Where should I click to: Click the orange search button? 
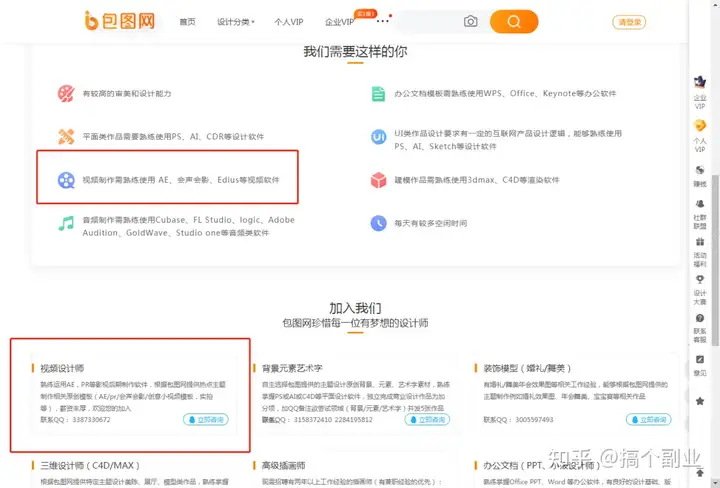coord(514,22)
